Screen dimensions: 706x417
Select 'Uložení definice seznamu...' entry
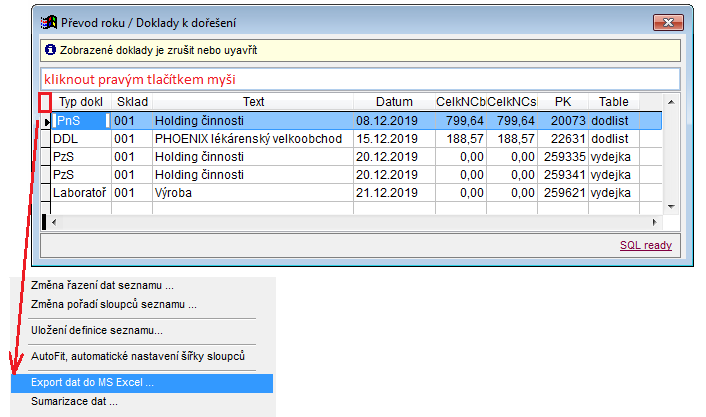coord(97,331)
